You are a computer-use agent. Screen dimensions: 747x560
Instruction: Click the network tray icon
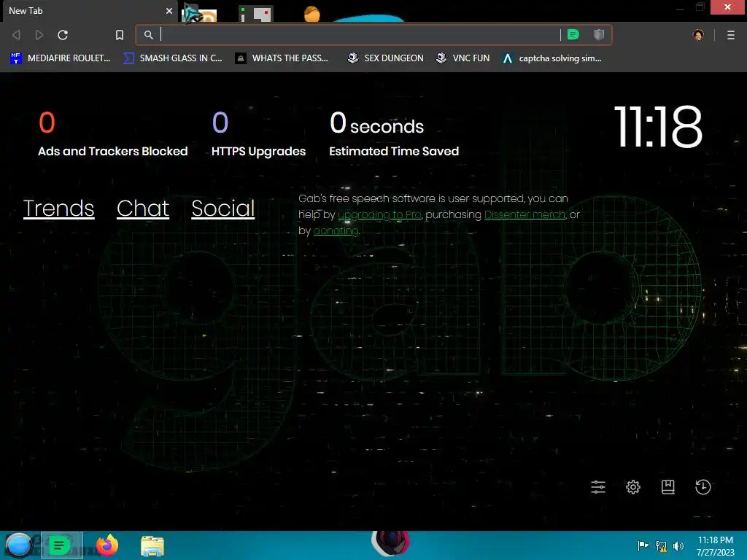[x=661, y=545]
